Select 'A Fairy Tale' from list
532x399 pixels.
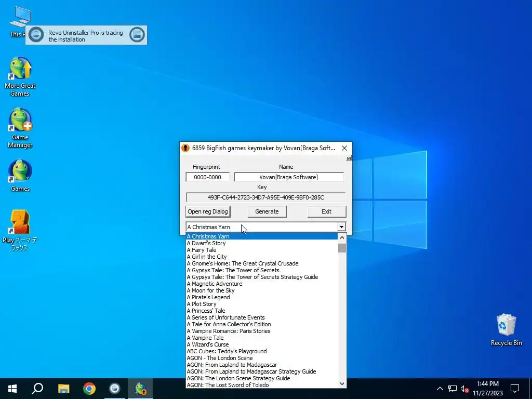click(262, 250)
